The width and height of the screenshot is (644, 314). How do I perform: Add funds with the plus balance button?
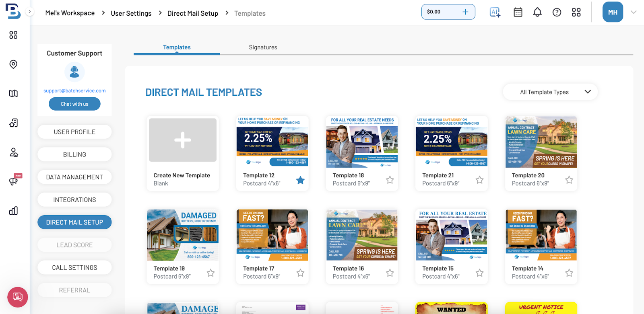point(465,12)
